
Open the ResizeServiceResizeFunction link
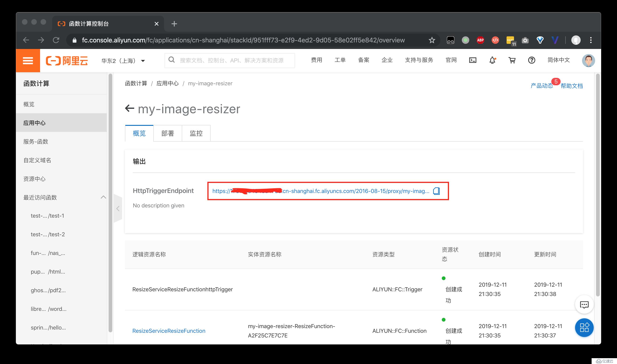click(169, 331)
